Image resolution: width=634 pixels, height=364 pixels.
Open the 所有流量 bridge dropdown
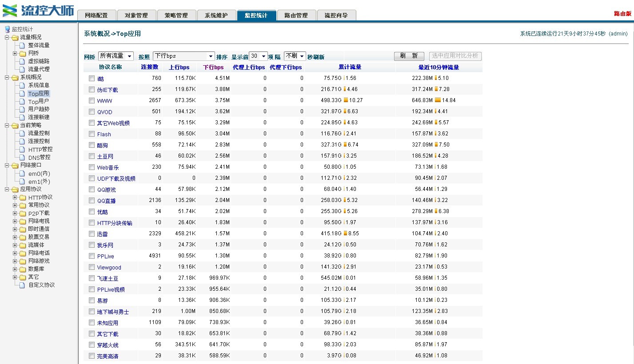pyautogui.click(x=116, y=56)
